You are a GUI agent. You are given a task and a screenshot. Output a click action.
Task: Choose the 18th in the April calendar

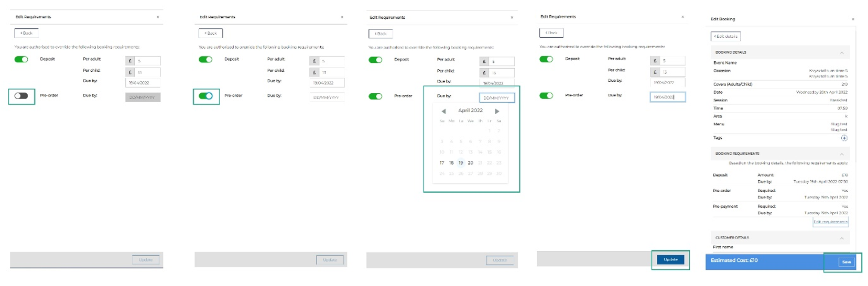451,163
